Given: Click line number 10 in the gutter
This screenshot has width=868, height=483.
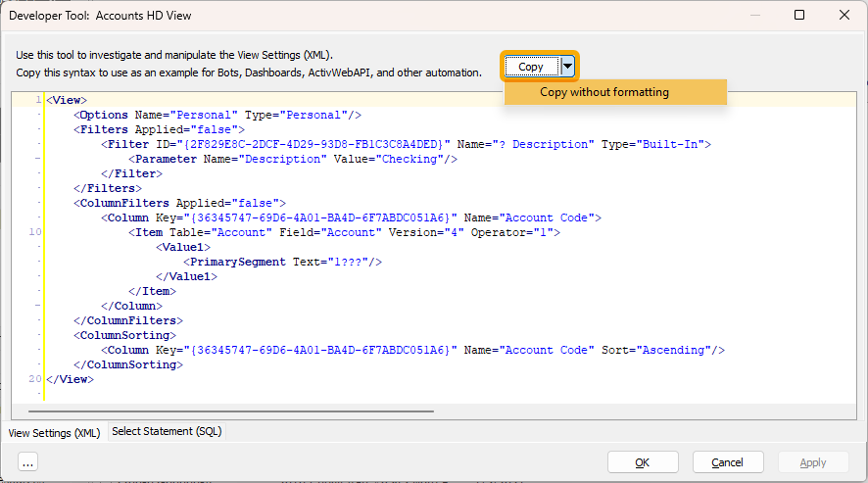Looking at the screenshot, I should click(35, 232).
